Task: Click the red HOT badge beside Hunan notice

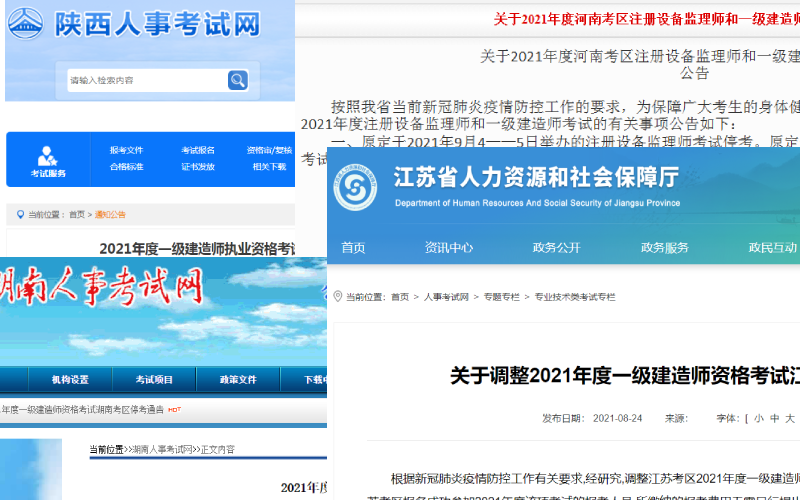Action: pyautogui.click(x=174, y=410)
